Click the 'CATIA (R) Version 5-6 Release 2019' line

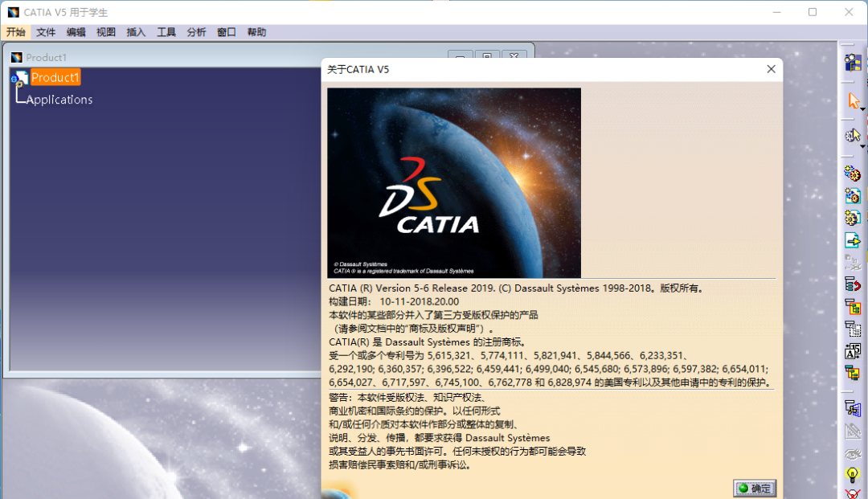pos(516,288)
